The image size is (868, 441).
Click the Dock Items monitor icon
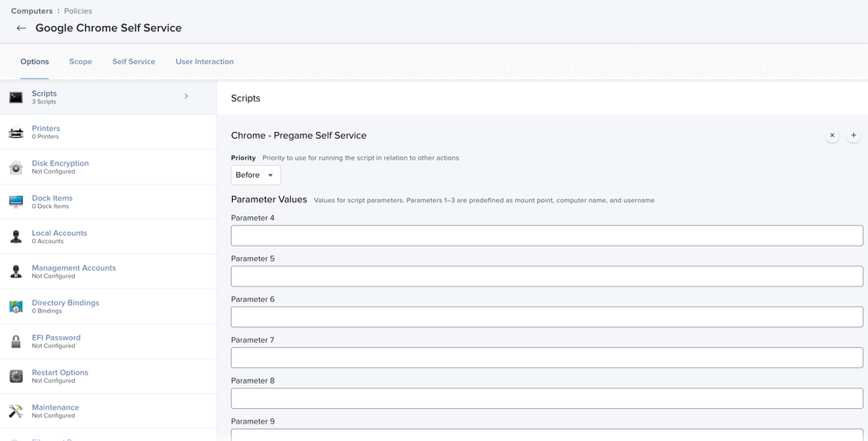coord(16,202)
